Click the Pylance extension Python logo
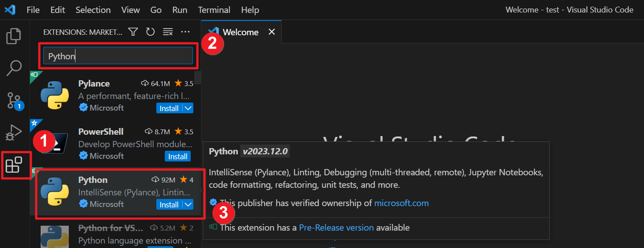The height and width of the screenshot is (248, 644). 54,95
